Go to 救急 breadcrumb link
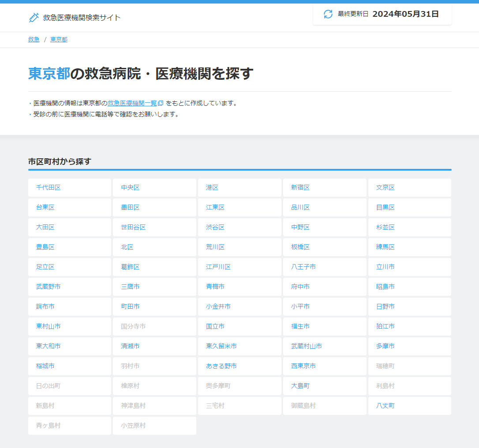The height and width of the screenshot is (448, 479). tap(34, 40)
